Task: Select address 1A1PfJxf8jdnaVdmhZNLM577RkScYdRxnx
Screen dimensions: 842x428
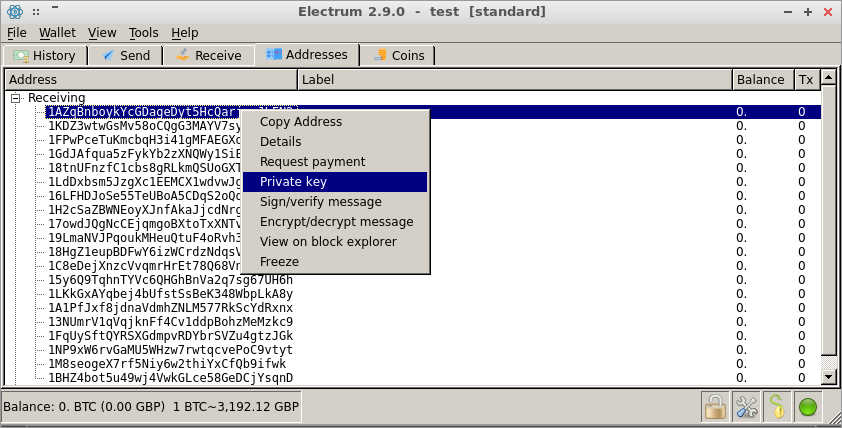Action: [x=171, y=308]
